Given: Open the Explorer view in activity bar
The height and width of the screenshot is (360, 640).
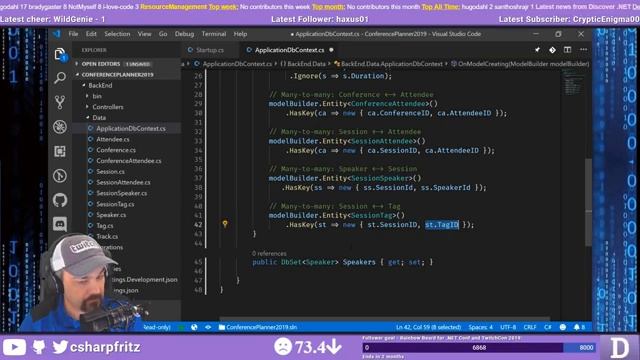Looking at the screenshot, I should coord(60,54).
